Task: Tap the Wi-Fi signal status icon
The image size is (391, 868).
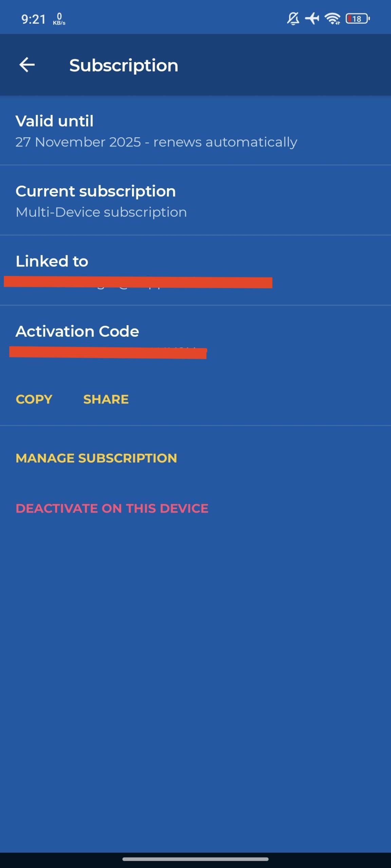Action: 332,19
